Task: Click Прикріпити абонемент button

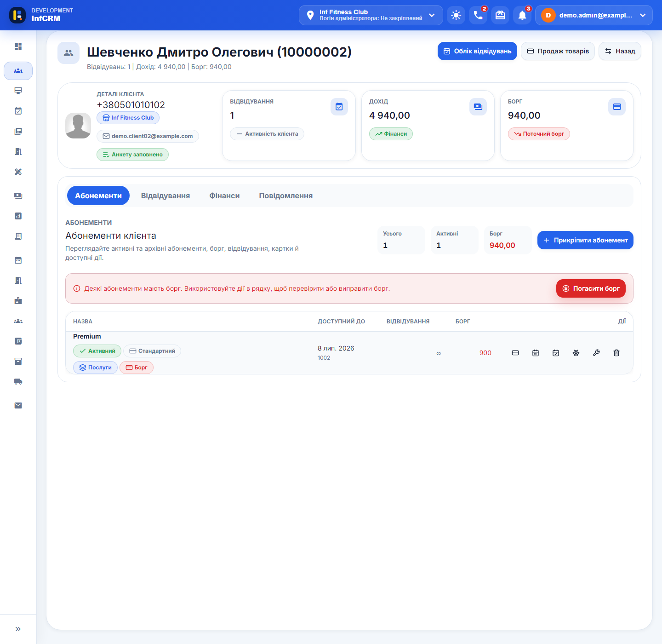Action: coord(585,240)
